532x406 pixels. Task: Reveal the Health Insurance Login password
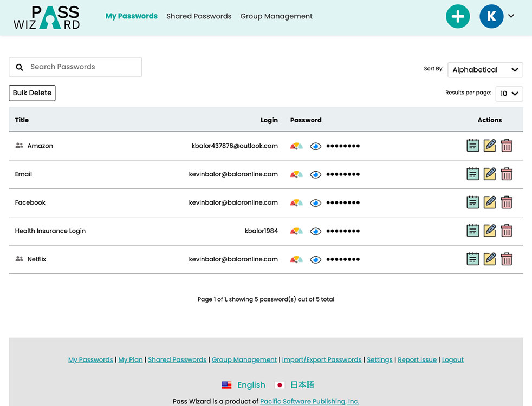coord(315,231)
